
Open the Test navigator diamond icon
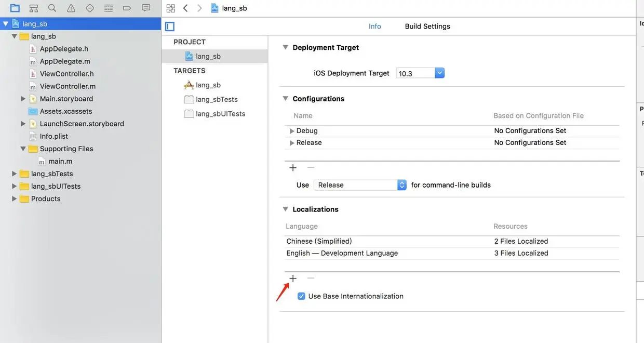90,8
